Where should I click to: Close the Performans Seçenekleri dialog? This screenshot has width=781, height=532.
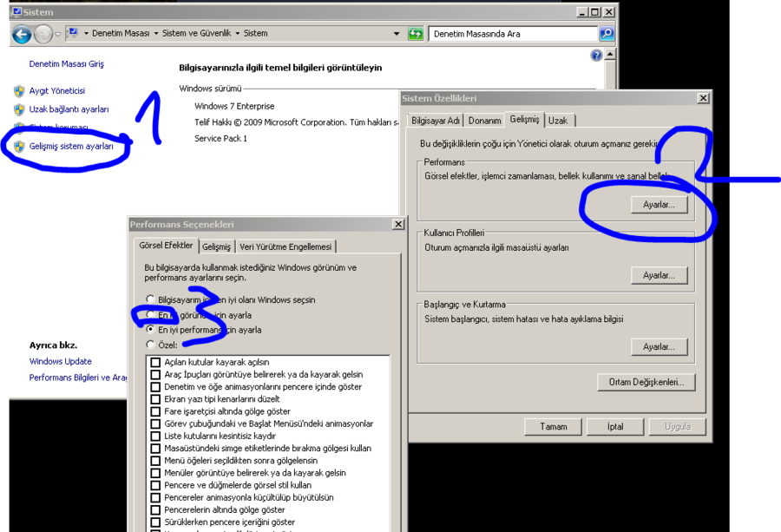[398, 224]
